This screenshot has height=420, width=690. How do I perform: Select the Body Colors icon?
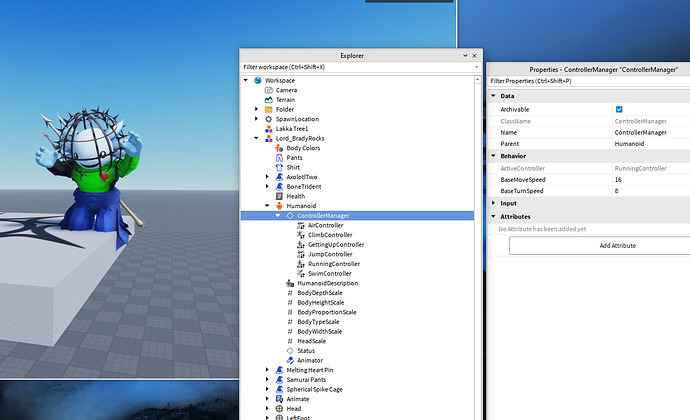click(279, 148)
